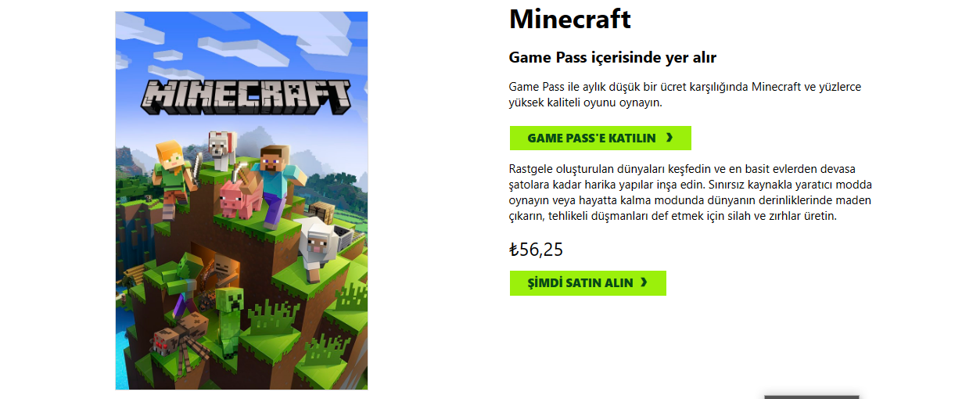Click chevron arrow in ŞİMDİ SATIN ALIN button
980x399 pixels.
[644, 283]
